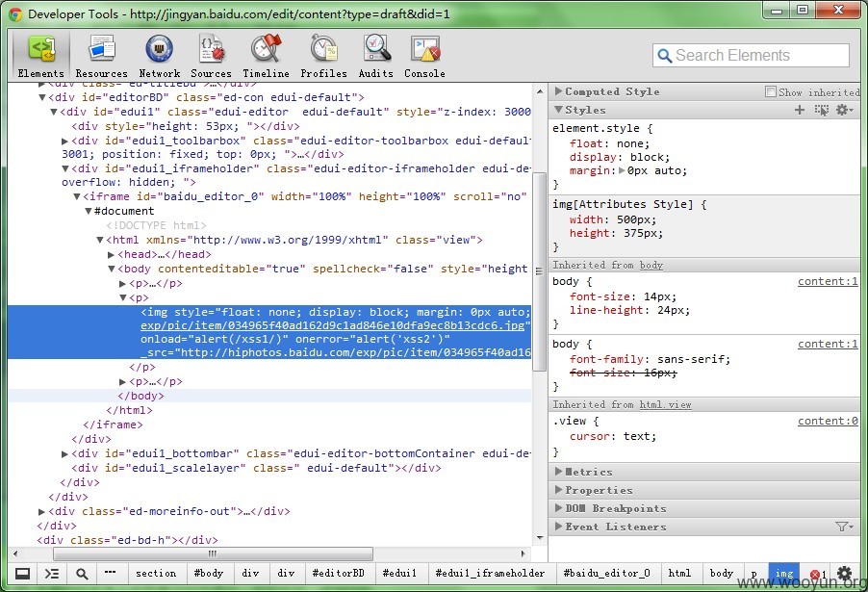Open the Console panel
This screenshot has width=868, height=592.
click(x=424, y=57)
